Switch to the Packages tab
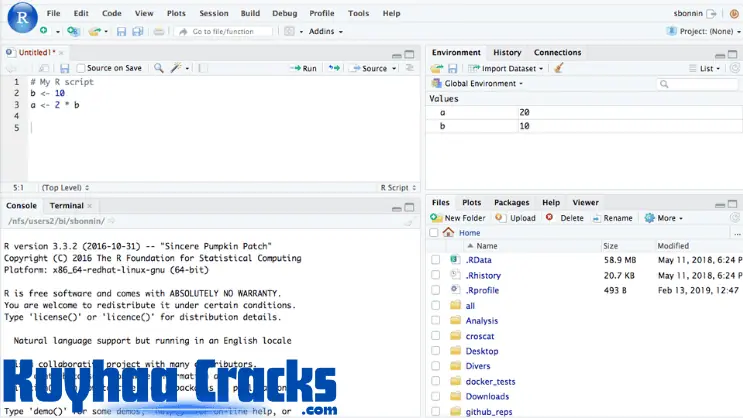This screenshot has width=743, height=418. point(511,202)
